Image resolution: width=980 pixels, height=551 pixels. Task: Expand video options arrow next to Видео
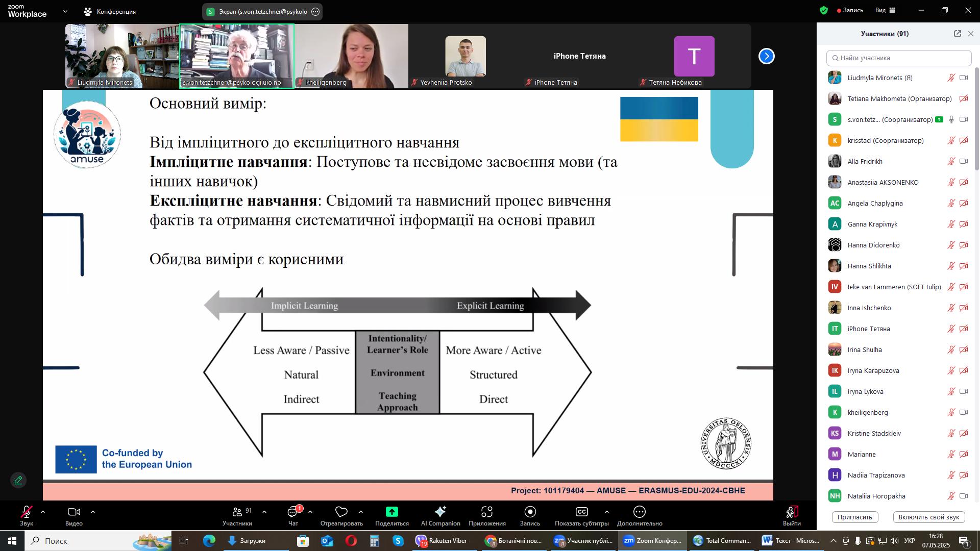(x=93, y=512)
